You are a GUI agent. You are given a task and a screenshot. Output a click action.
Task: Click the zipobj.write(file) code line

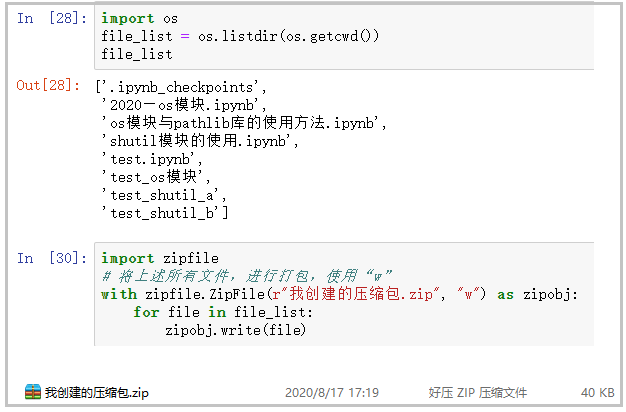tap(235, 330)
